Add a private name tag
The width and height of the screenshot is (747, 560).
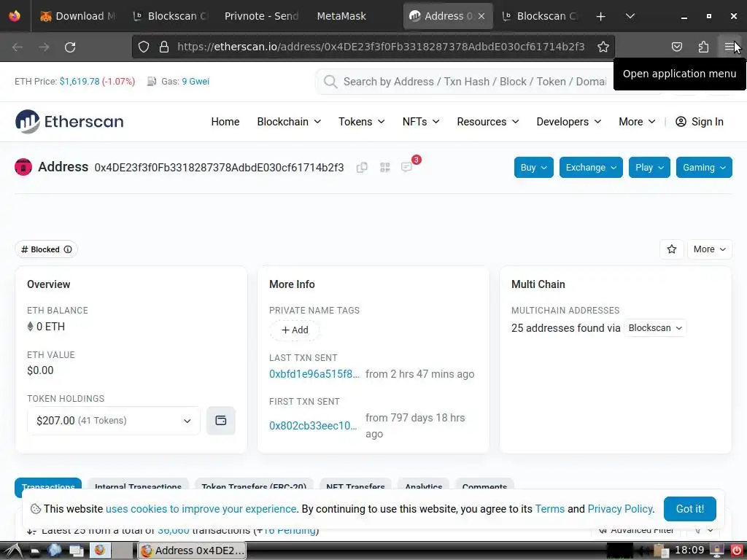tap(295, 330)
